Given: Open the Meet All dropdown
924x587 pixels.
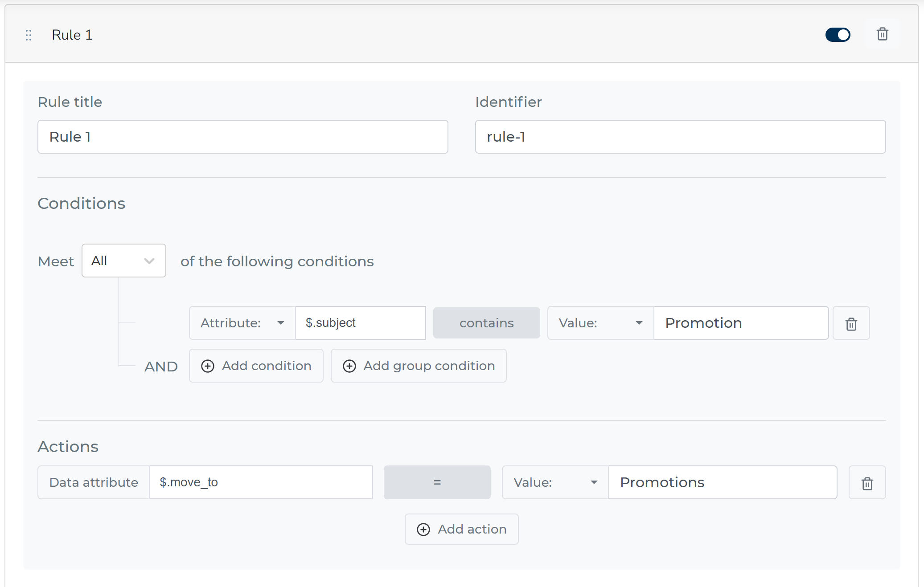Looking at the screenshot, I should pyautogui.click(x=123, y=261).
